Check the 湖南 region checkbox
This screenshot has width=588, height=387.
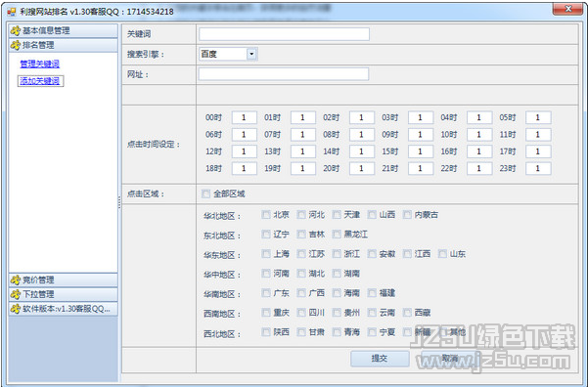point(337,274)
